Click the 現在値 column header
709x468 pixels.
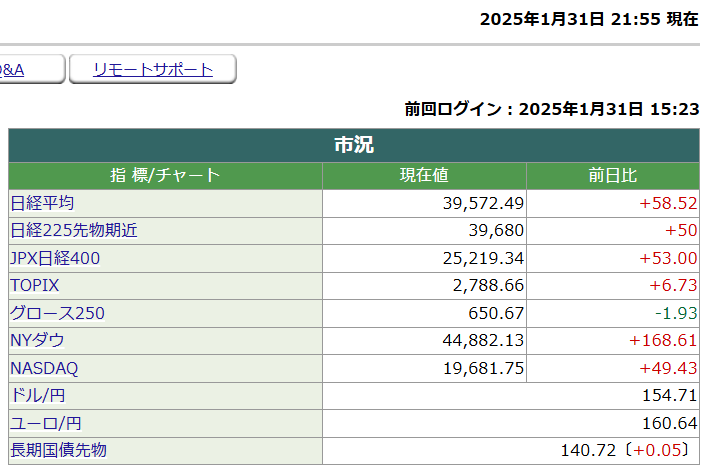(424, 176)
